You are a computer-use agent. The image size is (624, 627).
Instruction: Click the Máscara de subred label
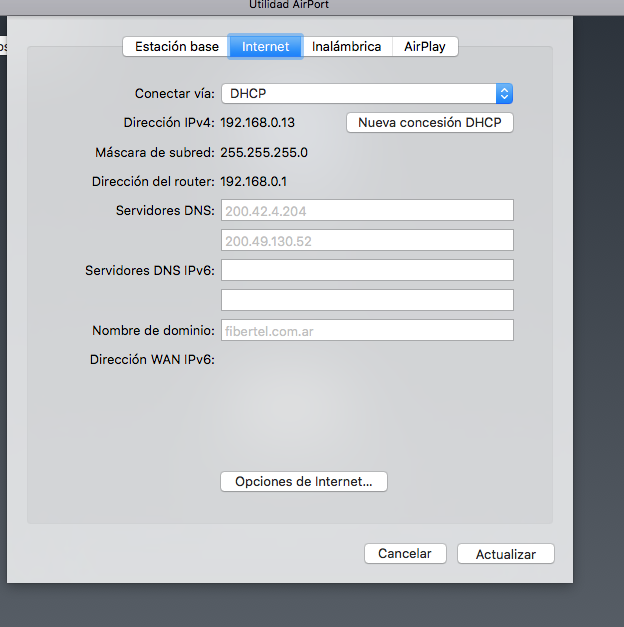[155, 152]
